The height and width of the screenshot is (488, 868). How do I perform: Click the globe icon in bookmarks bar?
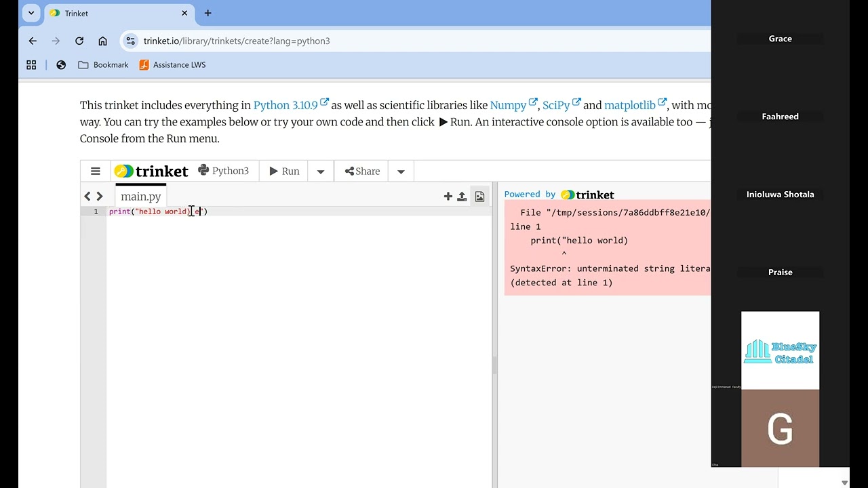tap(61, 65)
